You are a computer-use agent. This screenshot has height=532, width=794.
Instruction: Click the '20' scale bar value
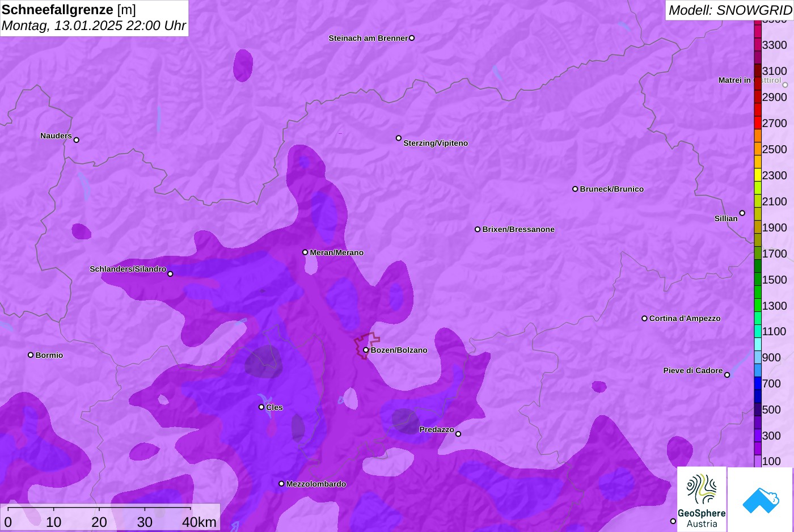tap(99, 522)
